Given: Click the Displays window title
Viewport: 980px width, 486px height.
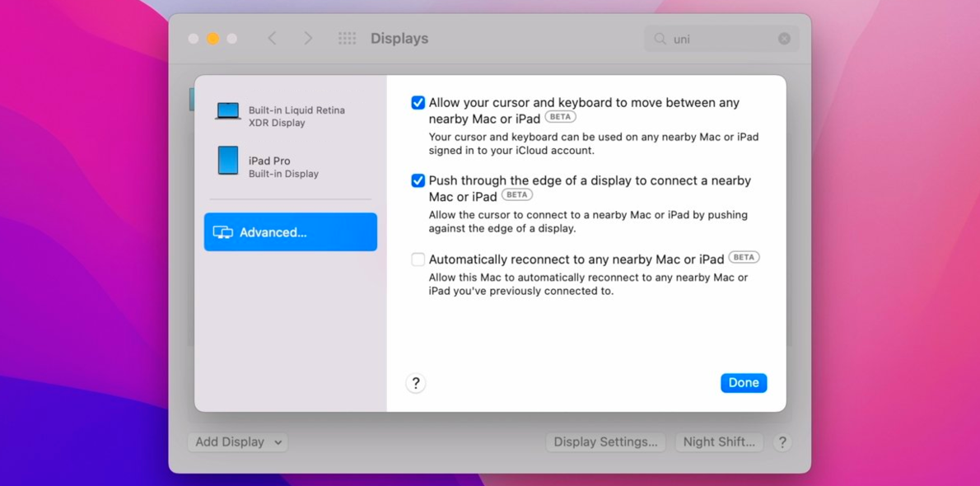Looking at the screenshot, I should point(399,38).
